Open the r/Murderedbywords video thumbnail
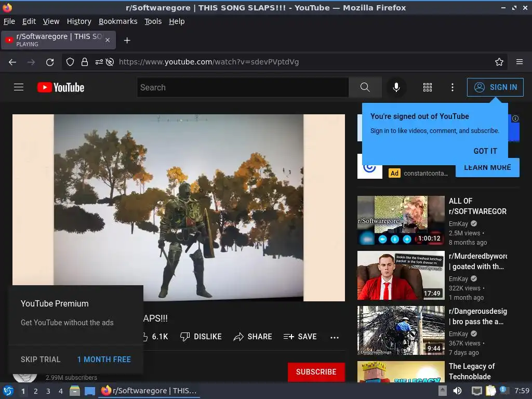This screenshot has height=399, width=532. pyautogui.click(x=401, y=275)
